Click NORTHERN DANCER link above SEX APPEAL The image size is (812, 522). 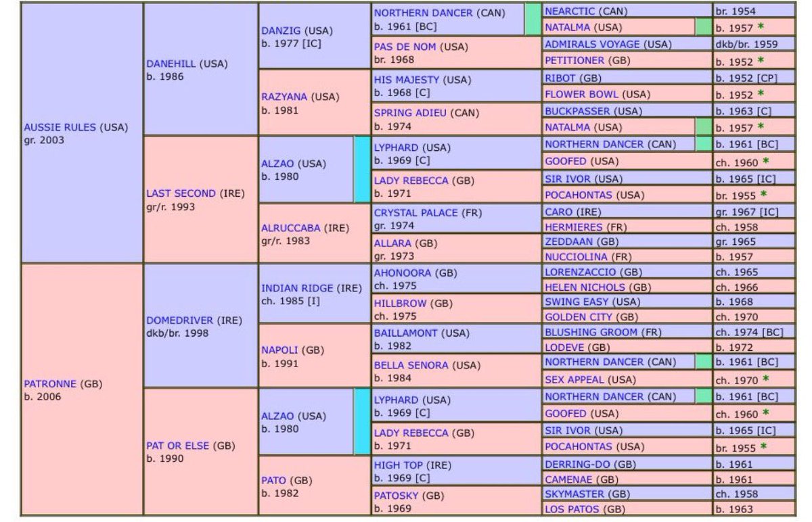pos(610,362)
